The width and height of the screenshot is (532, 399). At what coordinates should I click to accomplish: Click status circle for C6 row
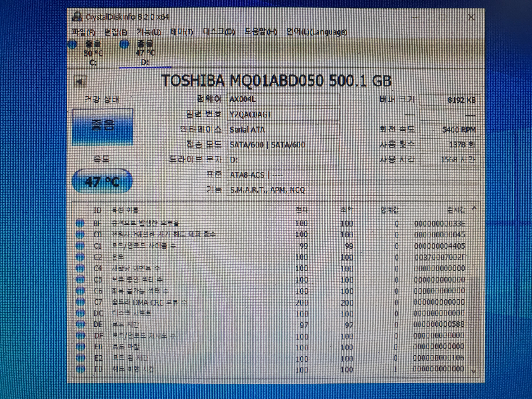[80, 291]
